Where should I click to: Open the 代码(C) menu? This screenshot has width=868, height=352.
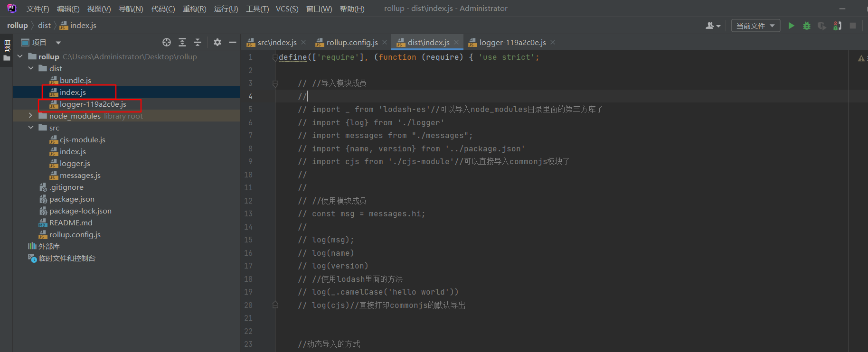[163, 9]
